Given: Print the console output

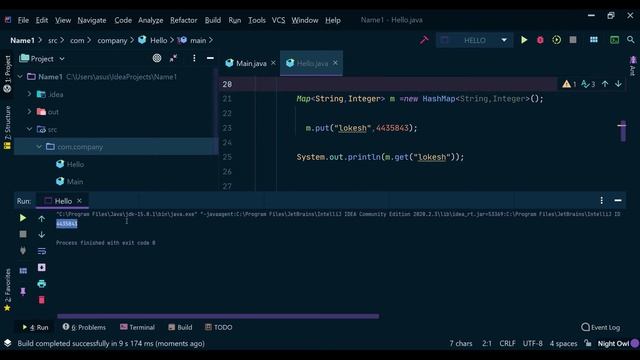Looking at the screenshot, I should click(42, 284).
